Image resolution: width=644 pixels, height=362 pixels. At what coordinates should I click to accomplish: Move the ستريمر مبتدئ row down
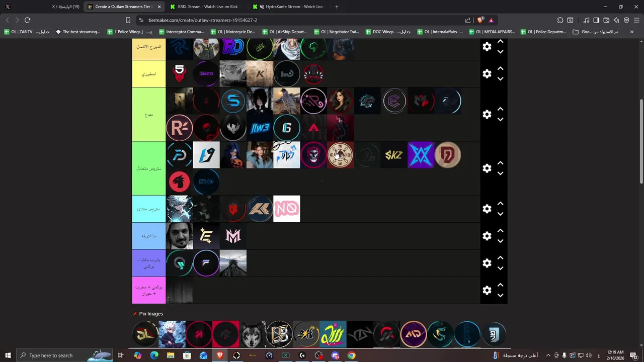click(x=500, y=214)
